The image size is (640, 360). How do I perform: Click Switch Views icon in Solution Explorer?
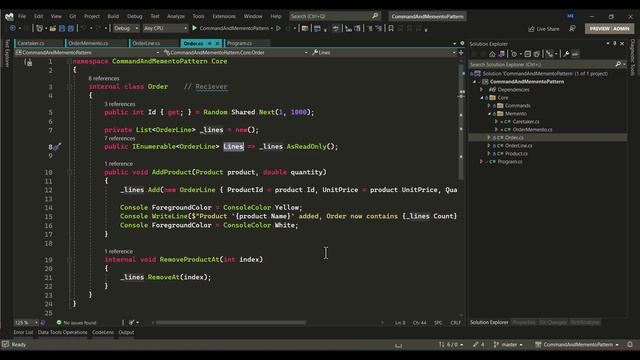click(x=501, y=54)
